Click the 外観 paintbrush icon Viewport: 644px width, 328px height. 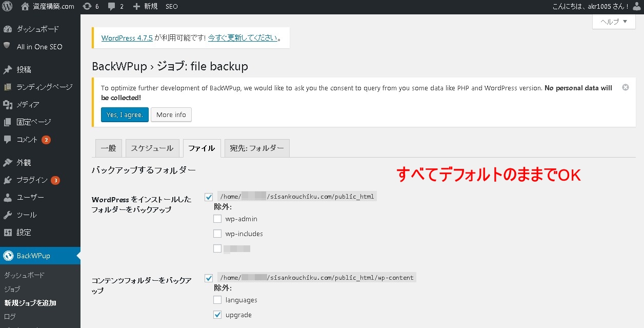pos(7,163)
